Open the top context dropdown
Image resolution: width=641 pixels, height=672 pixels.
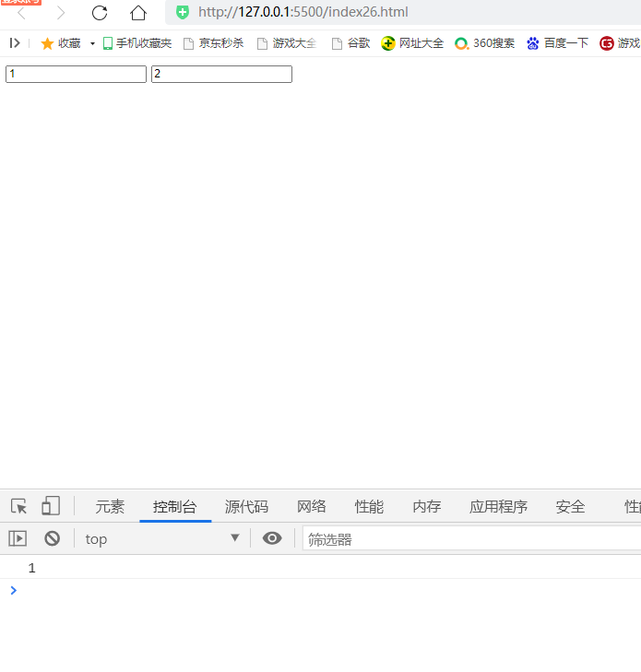point(162,538)
